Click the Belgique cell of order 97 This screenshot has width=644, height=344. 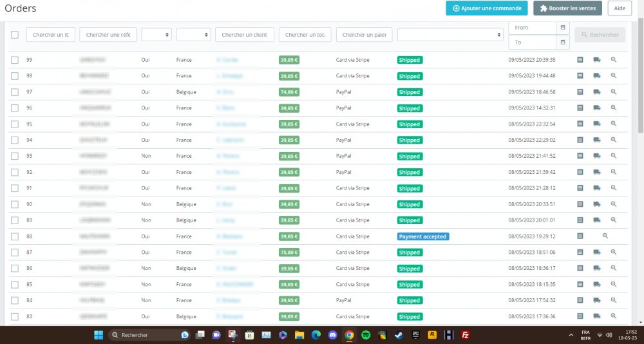(186, 92)
